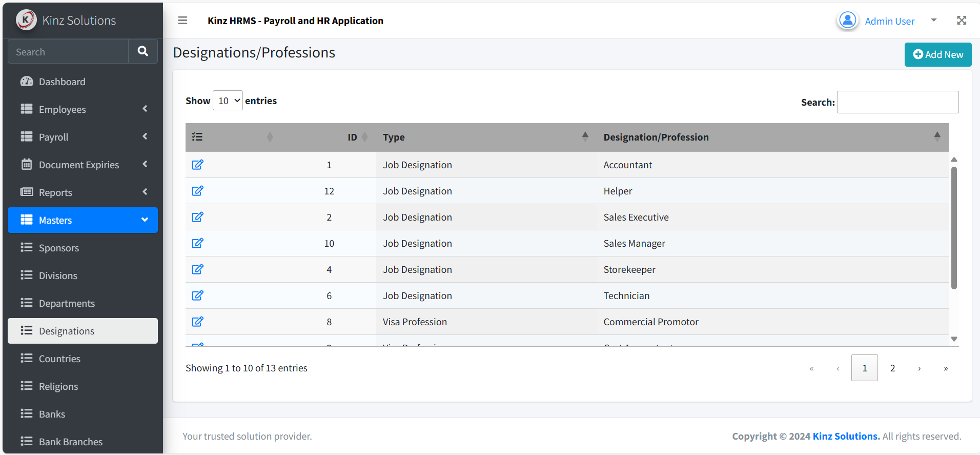Open the Show entries count dropdown
This screenshot has width=980, height=455.
point(228,101)
